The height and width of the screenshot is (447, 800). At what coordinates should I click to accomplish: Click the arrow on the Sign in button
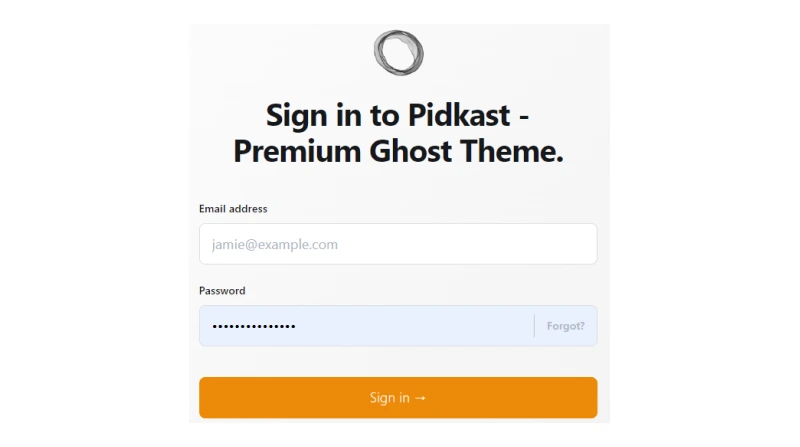pos(420,398)
